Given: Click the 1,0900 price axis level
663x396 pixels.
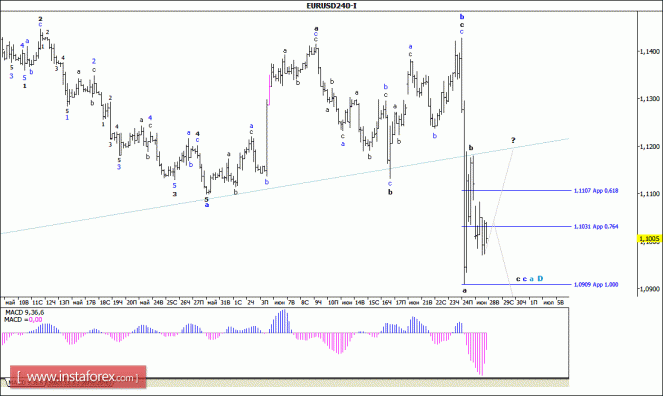Looking at the screenshot, I should tap(649, 289).
